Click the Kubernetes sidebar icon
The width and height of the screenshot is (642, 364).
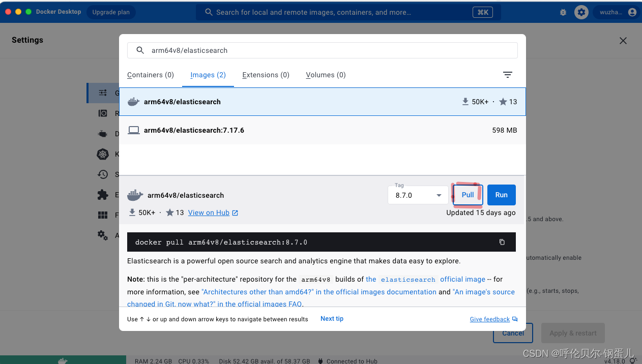103,154
